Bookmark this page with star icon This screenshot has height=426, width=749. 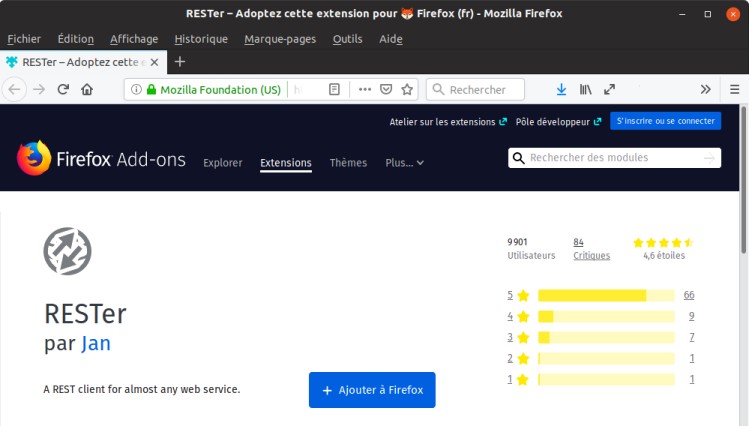point(407,89)
